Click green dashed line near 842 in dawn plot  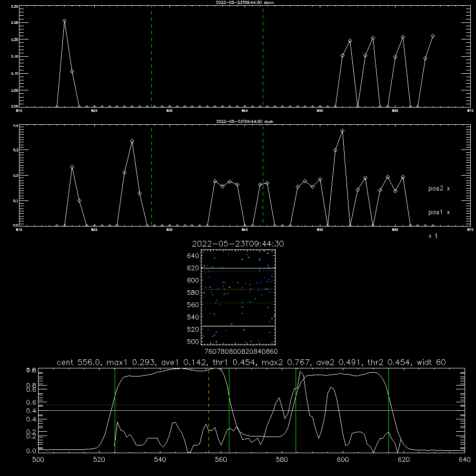point(263,56)
